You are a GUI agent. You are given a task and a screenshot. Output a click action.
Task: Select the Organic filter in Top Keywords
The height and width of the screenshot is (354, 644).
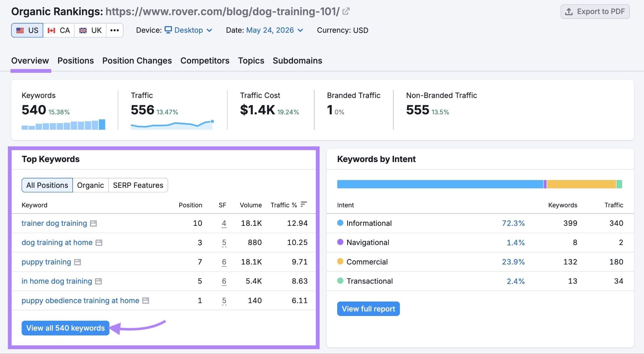[x=91, y=185]
